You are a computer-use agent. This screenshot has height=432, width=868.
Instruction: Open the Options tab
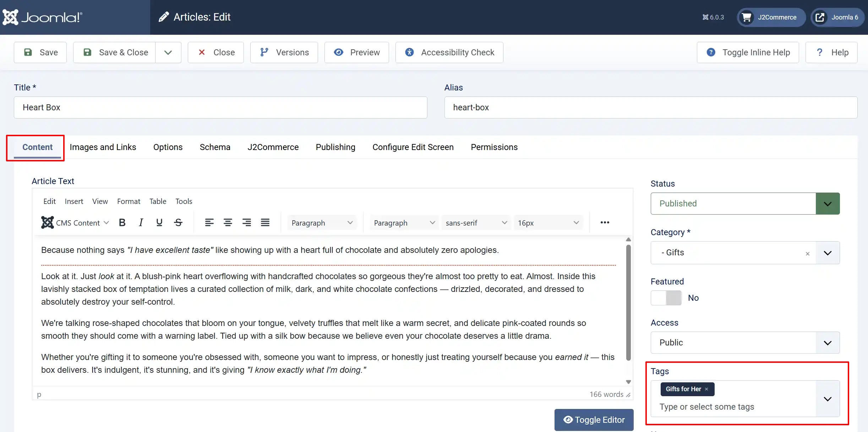point(168,147)
